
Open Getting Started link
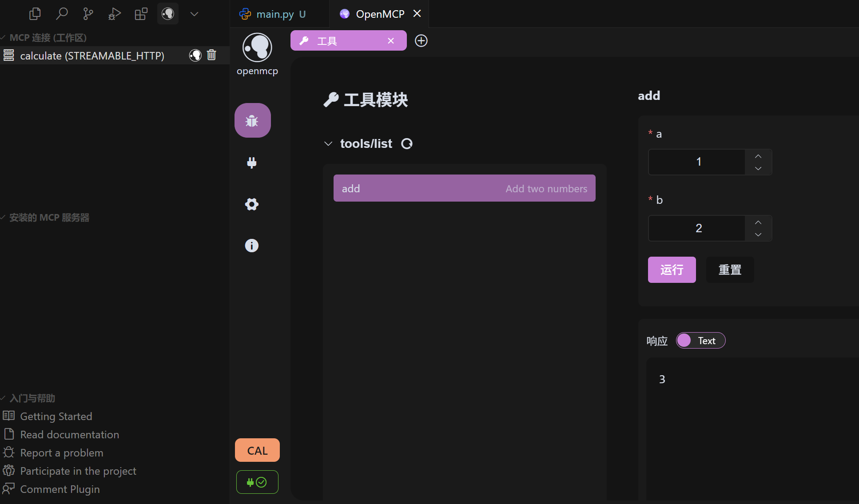tap(56, 416)
